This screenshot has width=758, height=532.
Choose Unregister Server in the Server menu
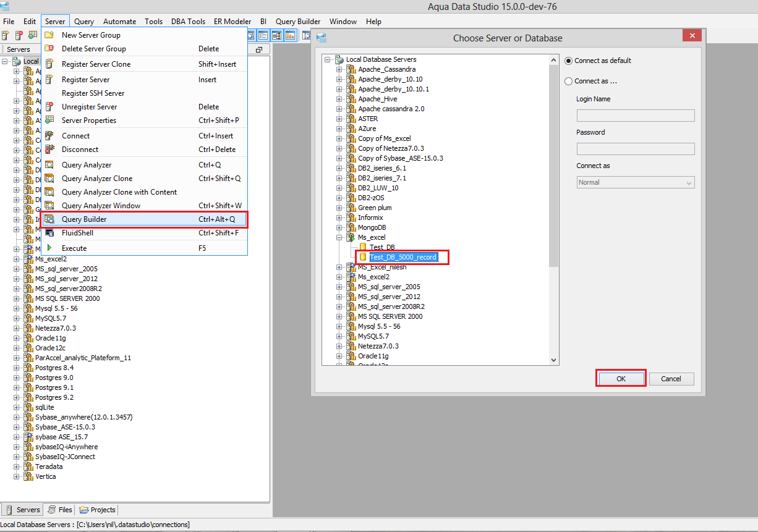pyautogui.click(x=145, y=107)
